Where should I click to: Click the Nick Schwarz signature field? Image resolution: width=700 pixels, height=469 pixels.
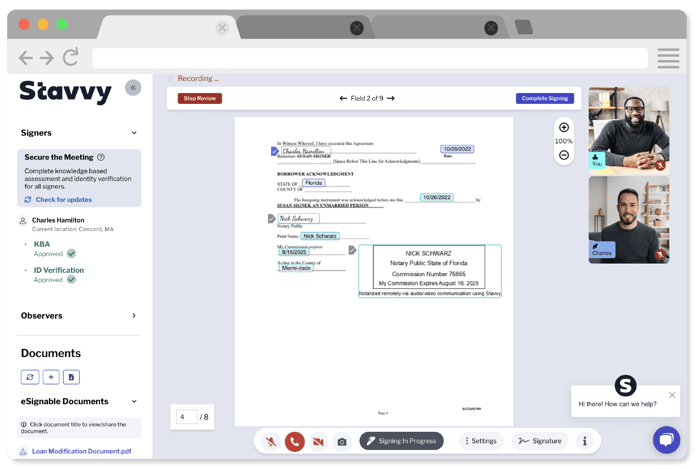coord(299,218)
